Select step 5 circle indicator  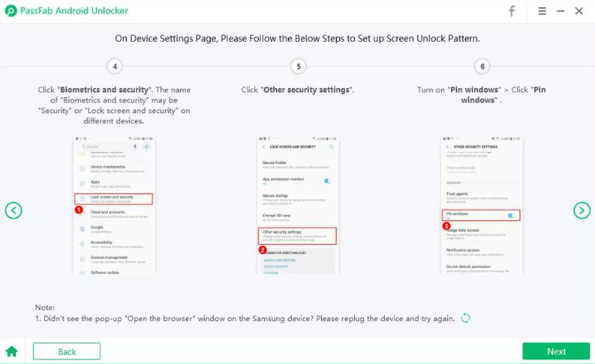click(298, 67)
